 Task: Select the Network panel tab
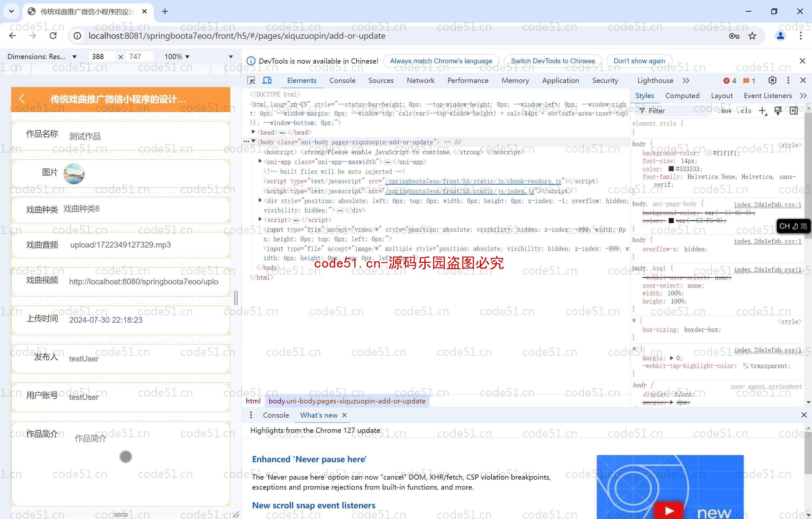(x=420, y=80)
